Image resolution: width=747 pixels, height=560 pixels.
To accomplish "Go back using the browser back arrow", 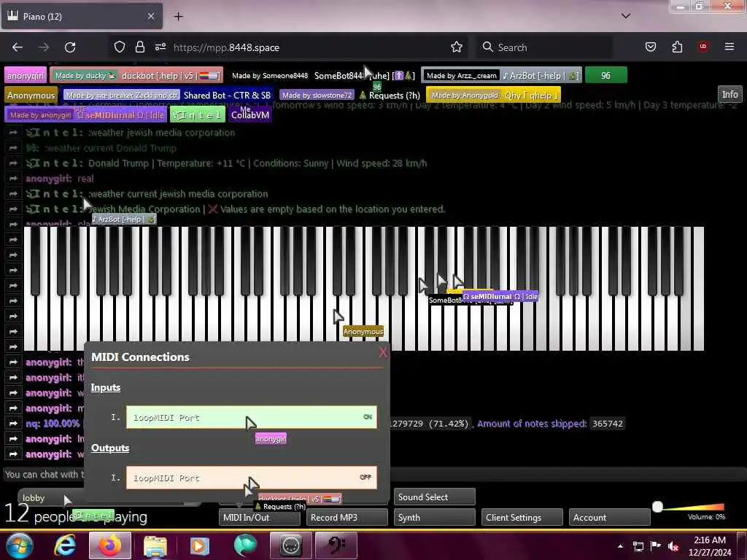I will coord(18,47).
